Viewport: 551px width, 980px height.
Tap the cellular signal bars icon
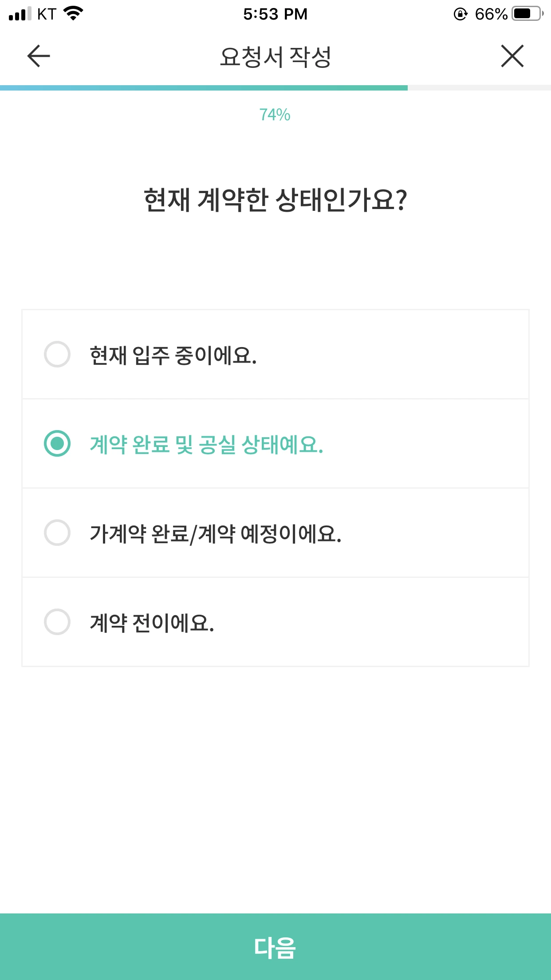point(20,14)
